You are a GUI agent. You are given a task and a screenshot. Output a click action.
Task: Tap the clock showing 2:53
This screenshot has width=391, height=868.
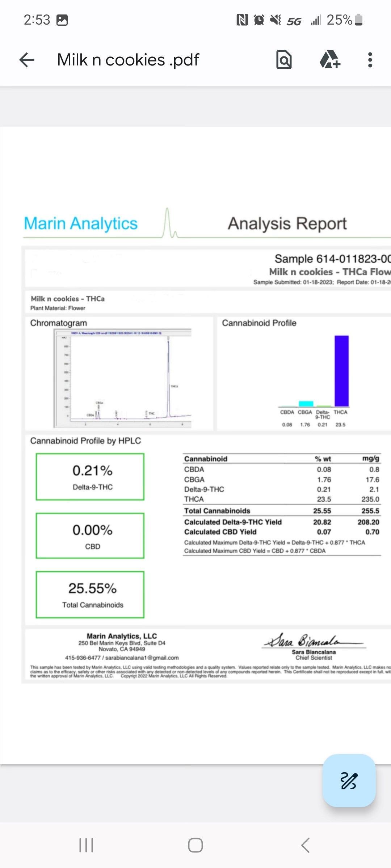tap(37, 20)
